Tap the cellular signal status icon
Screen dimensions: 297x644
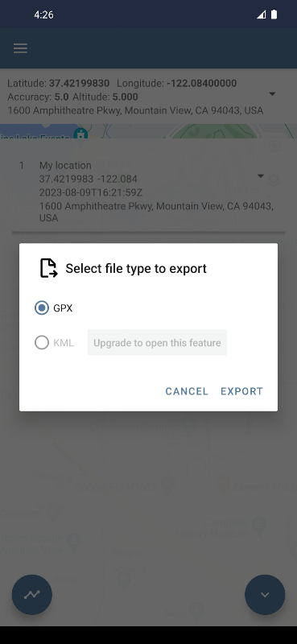click(262, 14)
